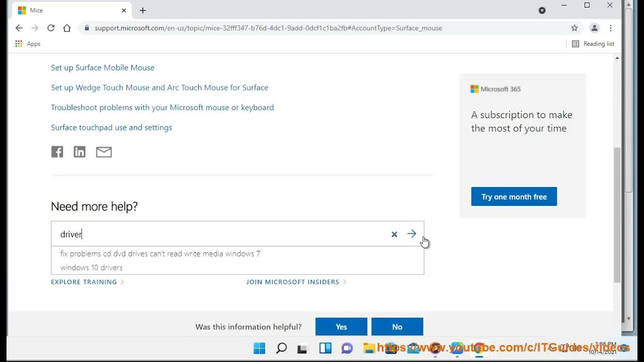
Task: Answer No to helpful question
Action: [397, 327]
